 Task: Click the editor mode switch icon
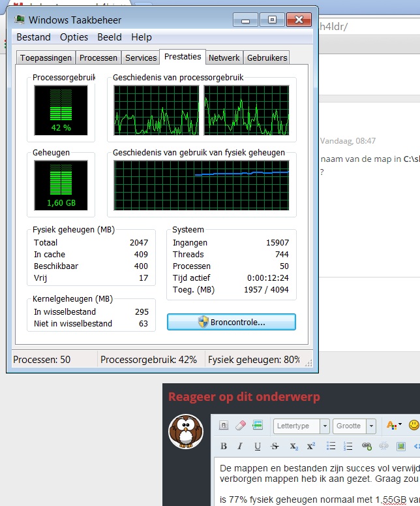click(224, 426)
